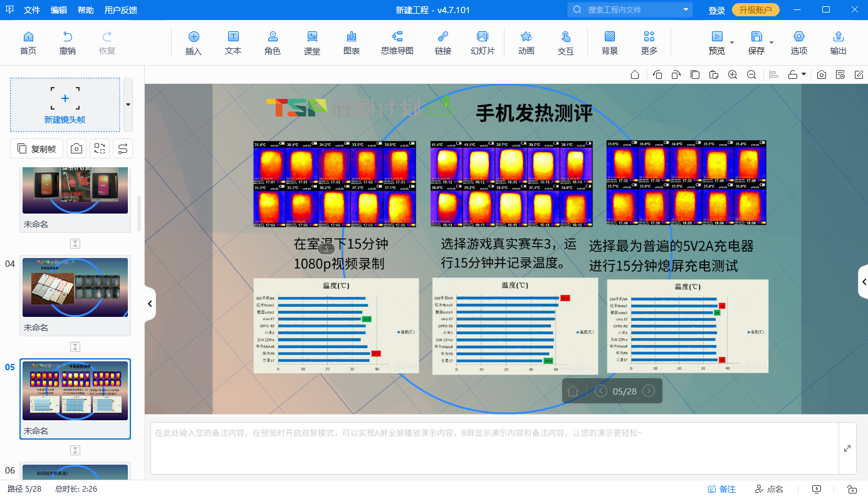Screen dimensions: 868x496
Task: Select frame 05 thumbnail
Action: (x=75, y=391)
